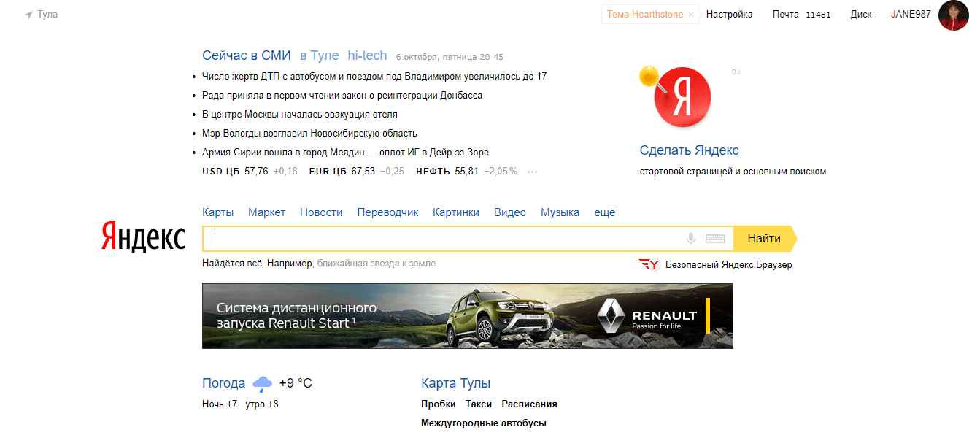Image resolution: width=980 pixels, height=446 pixels.
Task: Open Картинки service tab
Action: (x=456, y=212)
